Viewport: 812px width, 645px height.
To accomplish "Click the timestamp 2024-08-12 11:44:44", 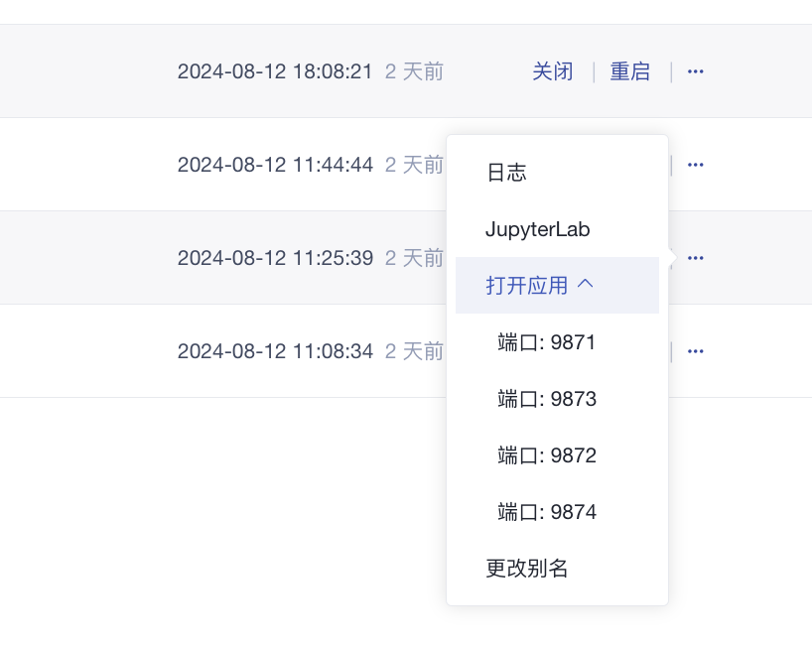I will (x=275, y=165).
